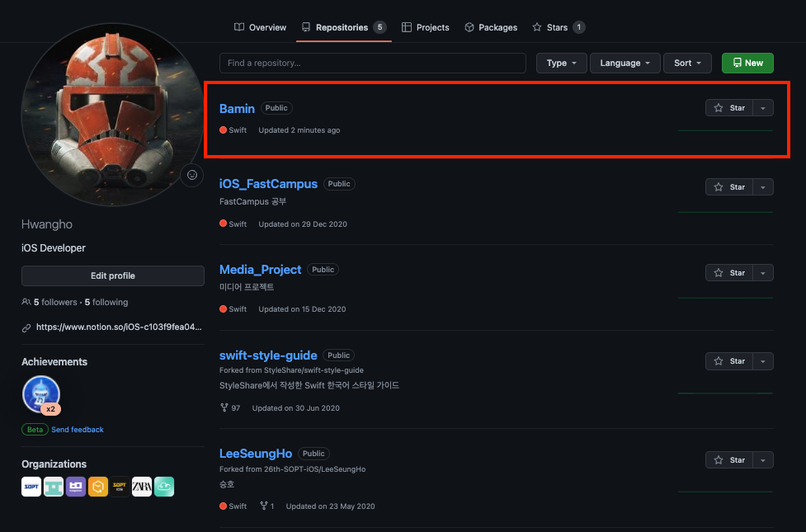Image resolution: width=806 pixels, height=532 pixels.
Task: Open the LeeSeungHo repository
Action: (256, 454)
